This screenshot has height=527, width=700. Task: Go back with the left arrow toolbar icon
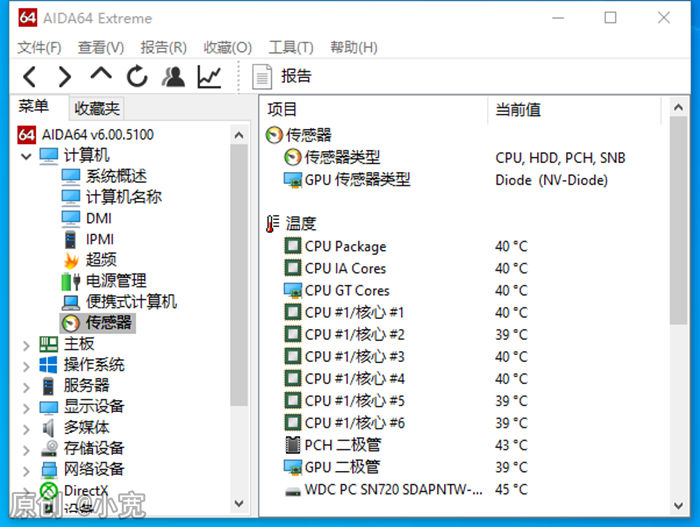point(29,76)
